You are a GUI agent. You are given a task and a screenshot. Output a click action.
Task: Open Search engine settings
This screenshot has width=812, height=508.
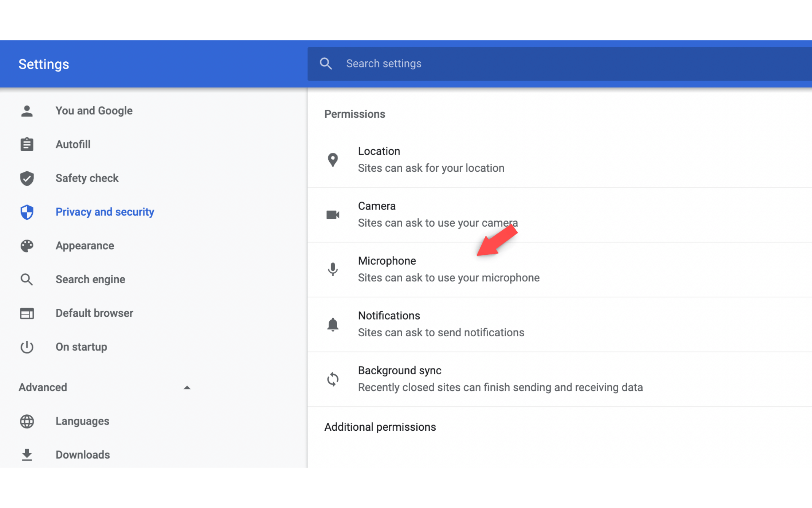[90, 280]
